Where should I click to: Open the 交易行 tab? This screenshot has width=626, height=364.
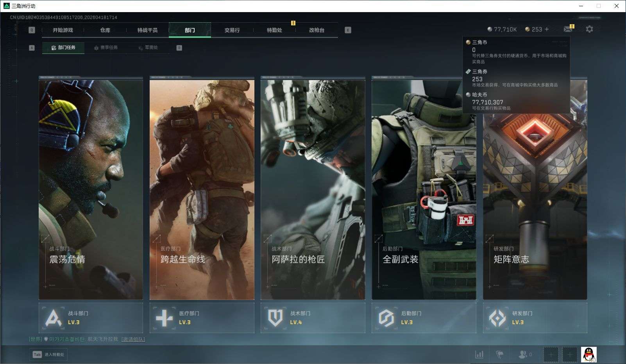[232, 30]
